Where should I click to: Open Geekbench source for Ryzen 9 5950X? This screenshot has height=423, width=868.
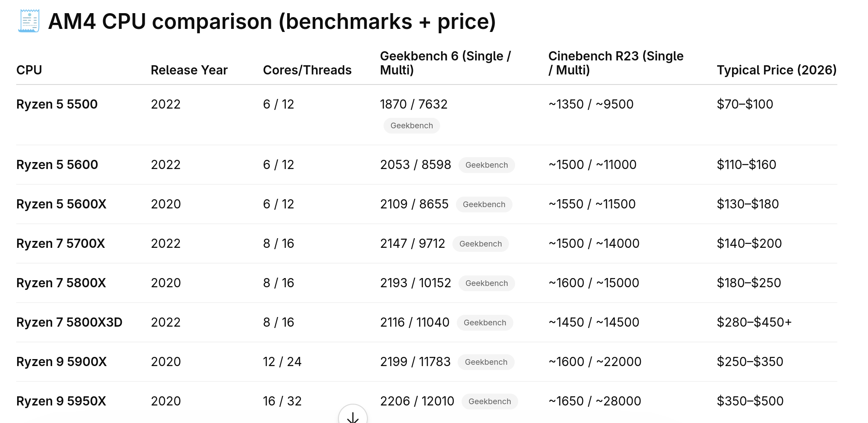(x=490, y=402)
